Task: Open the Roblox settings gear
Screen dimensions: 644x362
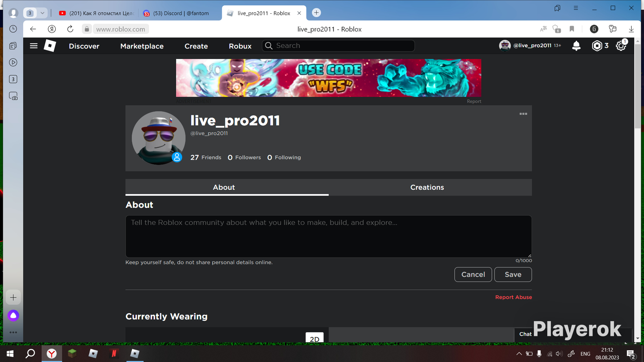Action: (621, 46)
